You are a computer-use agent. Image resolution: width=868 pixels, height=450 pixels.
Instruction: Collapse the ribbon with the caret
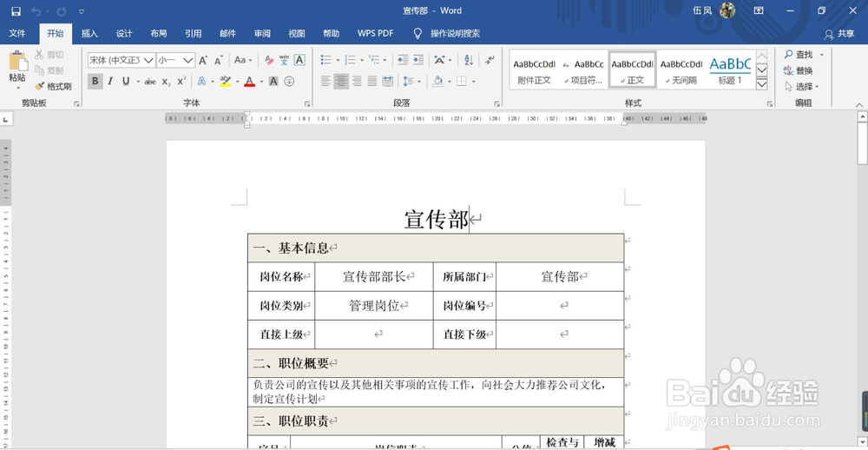[859, 103]
